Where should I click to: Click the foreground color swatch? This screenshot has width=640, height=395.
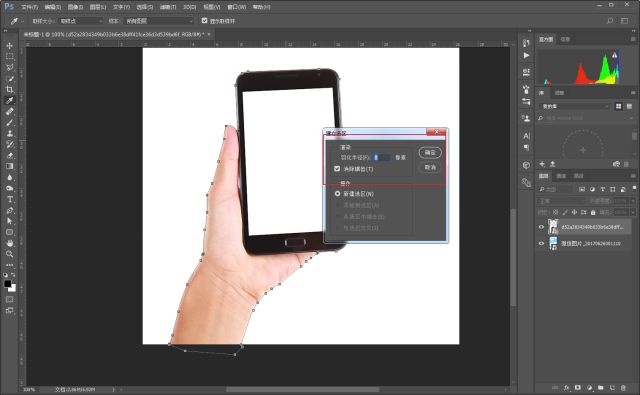click(x=7, y=284)
